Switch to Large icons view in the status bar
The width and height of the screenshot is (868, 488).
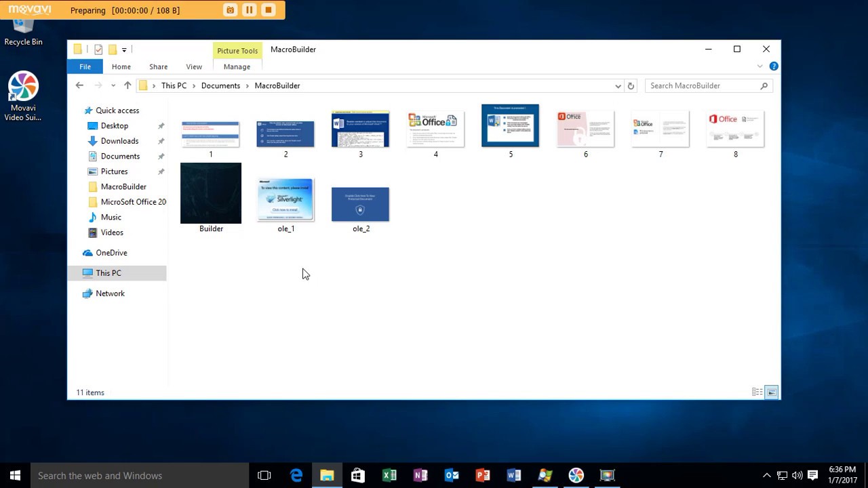[x=772, y=392]
